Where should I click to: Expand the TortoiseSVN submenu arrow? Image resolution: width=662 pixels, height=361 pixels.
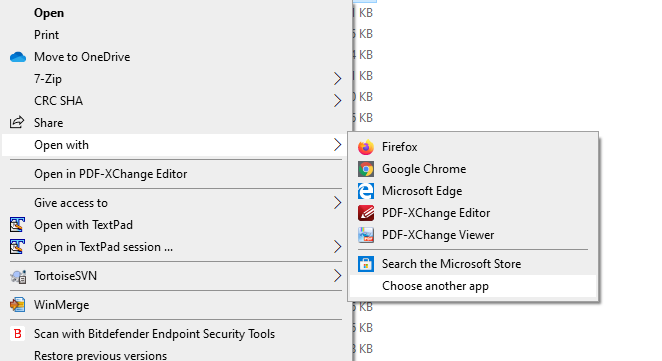[337, 276]
